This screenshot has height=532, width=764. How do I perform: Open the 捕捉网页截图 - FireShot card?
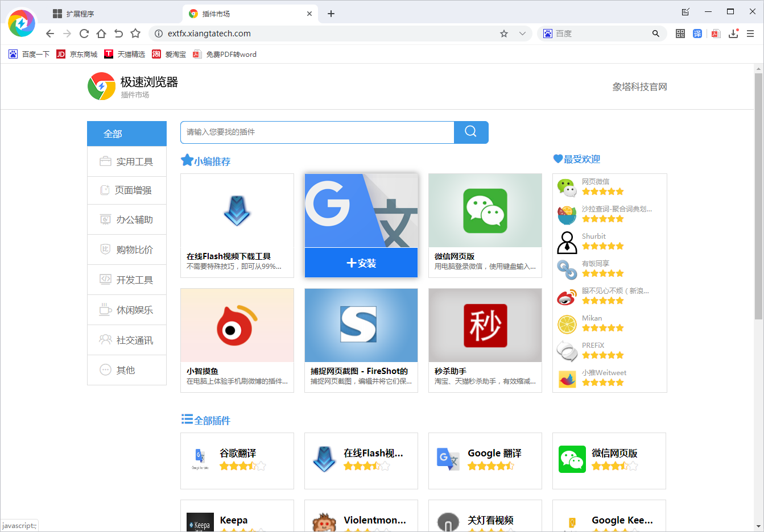tap(361, 340)
